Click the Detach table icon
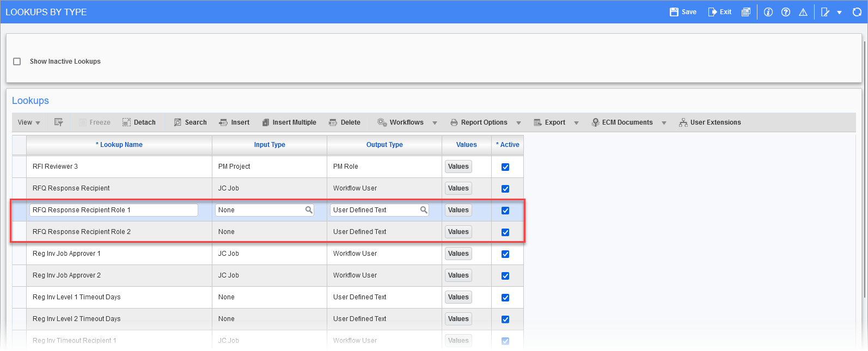This screenshot has height=351, width=868. point(126,122)
